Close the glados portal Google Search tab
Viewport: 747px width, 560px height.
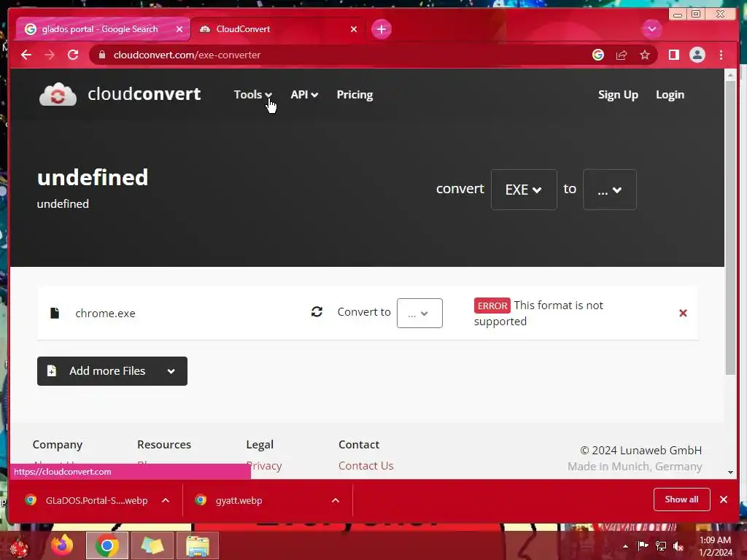(179, 29)
